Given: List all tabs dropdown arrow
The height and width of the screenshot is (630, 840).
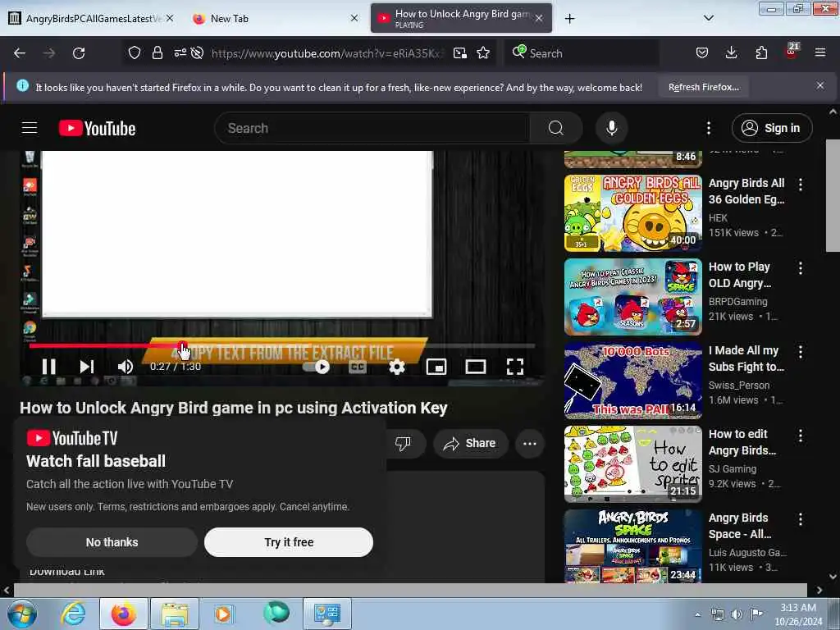Looking at the screenshot, I should click(x=708, y=18).
